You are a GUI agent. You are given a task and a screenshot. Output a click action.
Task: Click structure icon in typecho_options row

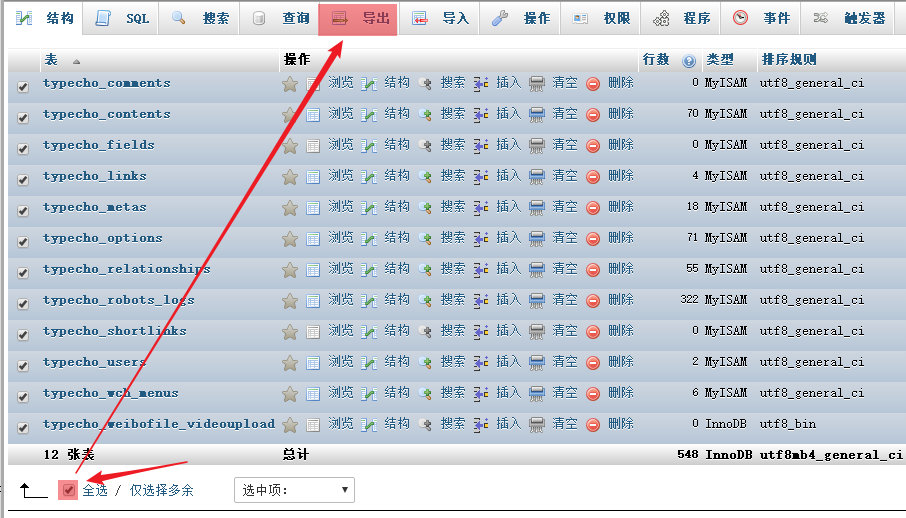pos(369,239)
